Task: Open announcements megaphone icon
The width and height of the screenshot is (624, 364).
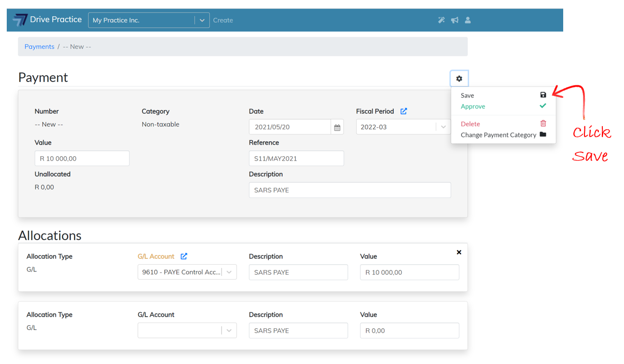Action: pyautogui.click(x=455, y=20)
